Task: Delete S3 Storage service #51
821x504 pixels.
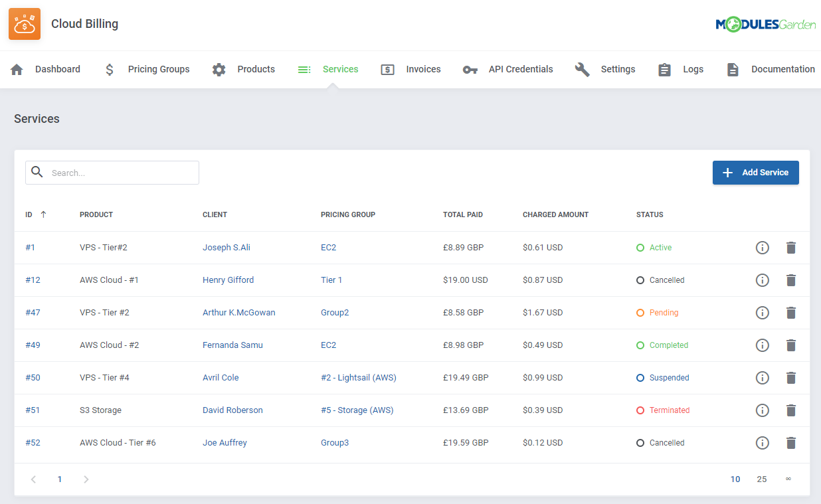Action: (790, 410)
